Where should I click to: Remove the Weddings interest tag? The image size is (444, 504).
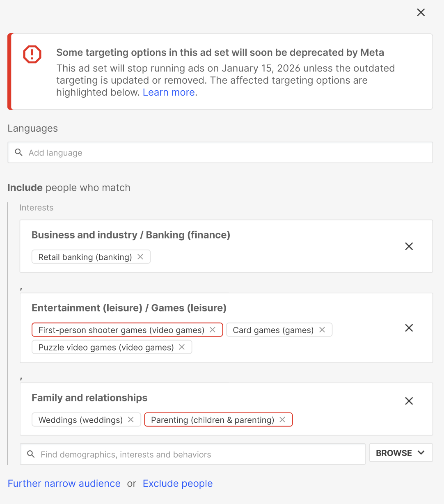[131, 420]
